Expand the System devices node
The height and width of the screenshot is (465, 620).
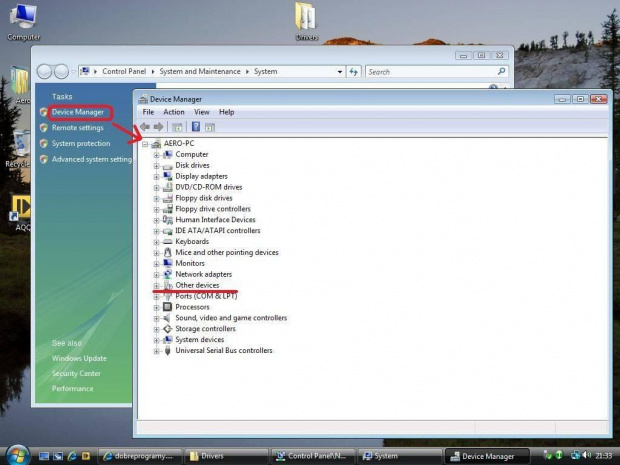pos(157,340)
